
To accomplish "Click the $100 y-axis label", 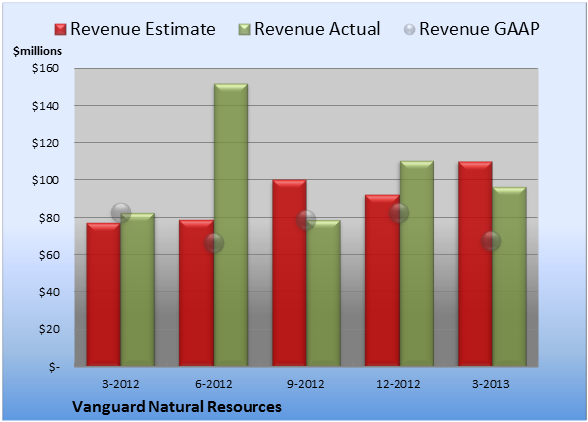I will pos(45,180).
